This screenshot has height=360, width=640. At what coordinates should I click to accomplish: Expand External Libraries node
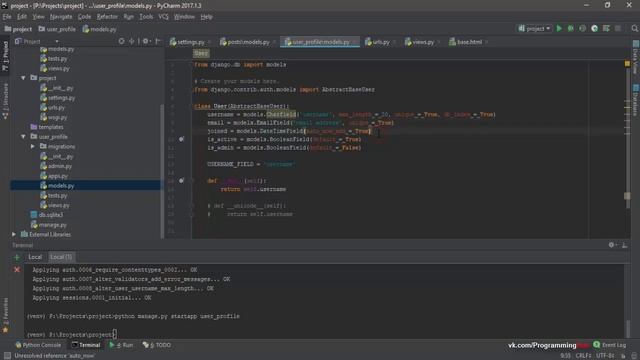click(14, 235)
